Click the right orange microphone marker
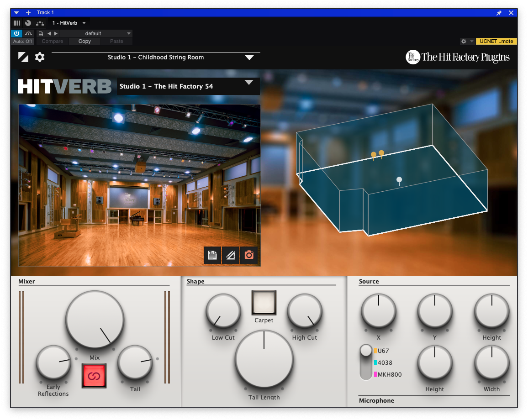This screenshot has width=528, height=420. click(x=381, y=154)
